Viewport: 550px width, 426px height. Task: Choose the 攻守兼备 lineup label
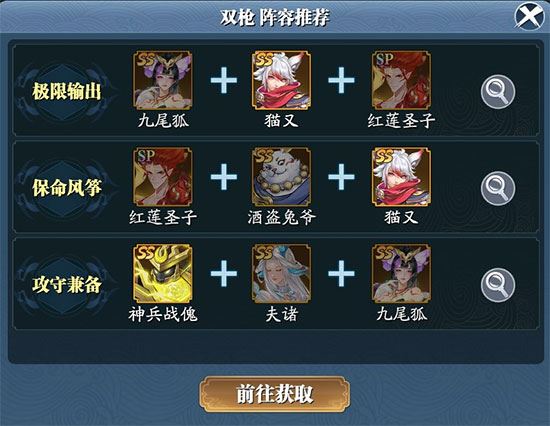pyautogui.click(x=67, y=284)
